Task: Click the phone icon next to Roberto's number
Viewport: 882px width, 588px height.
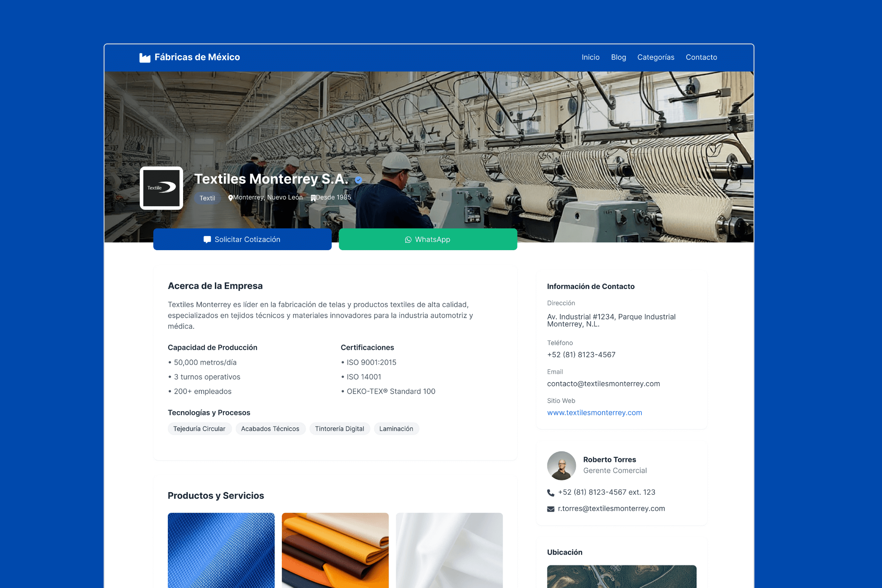Action: (x=550, y=493)
